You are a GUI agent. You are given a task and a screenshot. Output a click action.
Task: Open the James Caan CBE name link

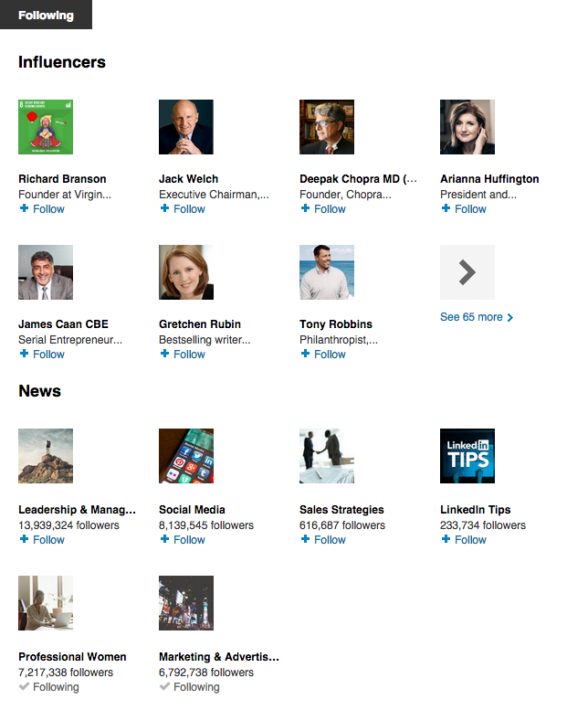63,324
